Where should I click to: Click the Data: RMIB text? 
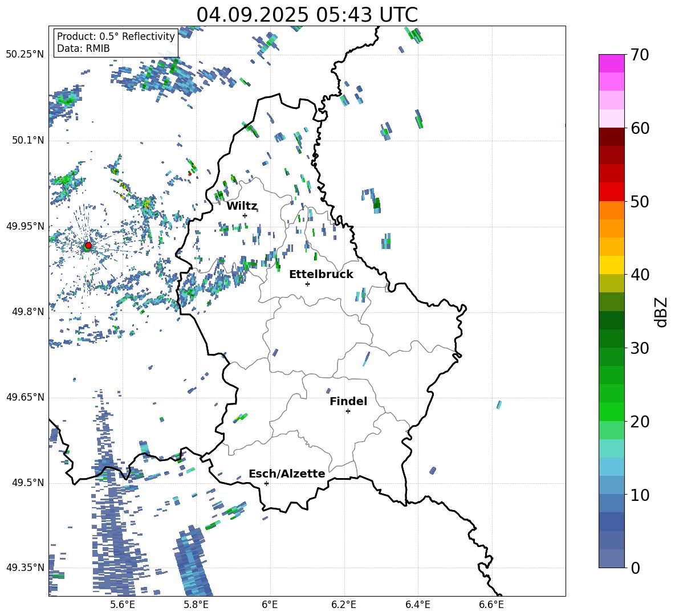(83, 48)
